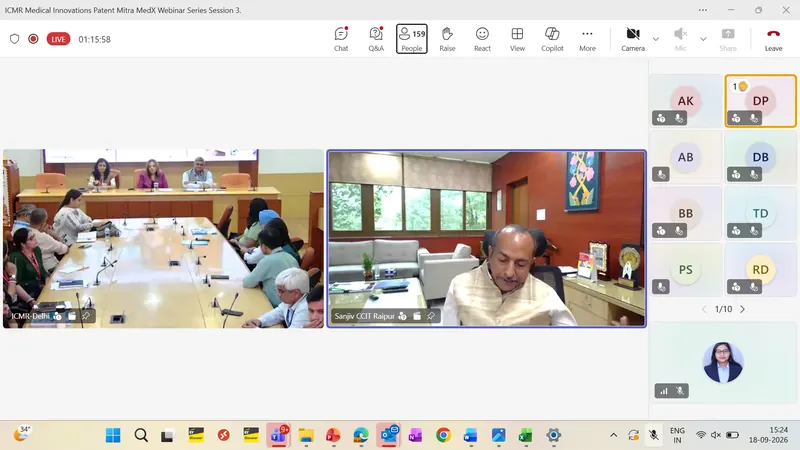Screen dimensions: 800x450
Task: Click the ENG IN language indicator
Action: [677, 435]
